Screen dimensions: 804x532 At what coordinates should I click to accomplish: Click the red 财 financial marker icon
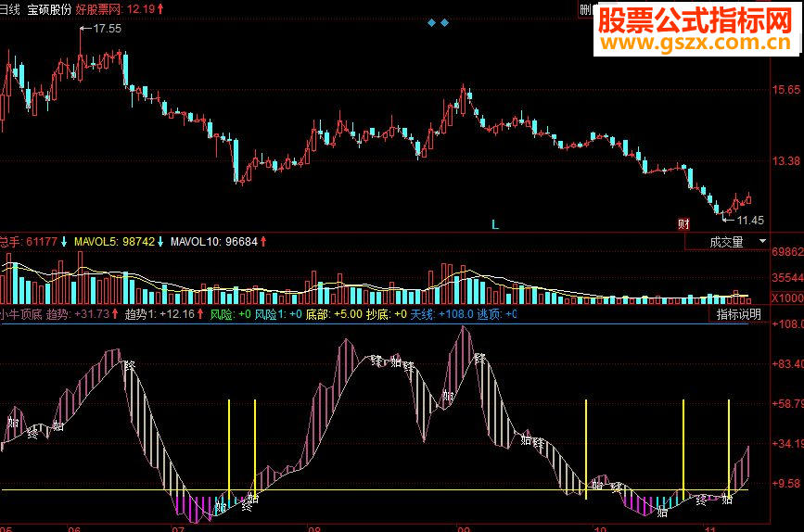[683, 224]
